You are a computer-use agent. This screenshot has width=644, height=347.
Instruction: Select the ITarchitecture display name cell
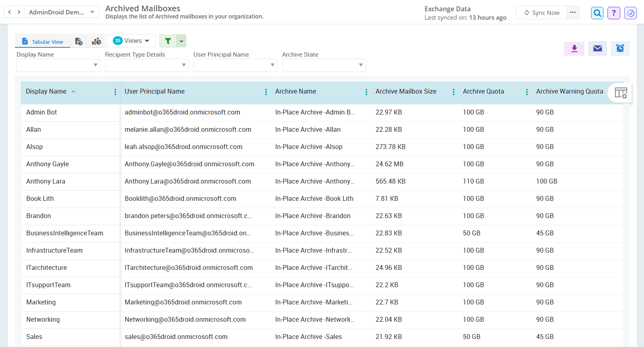tap(47, 268)
